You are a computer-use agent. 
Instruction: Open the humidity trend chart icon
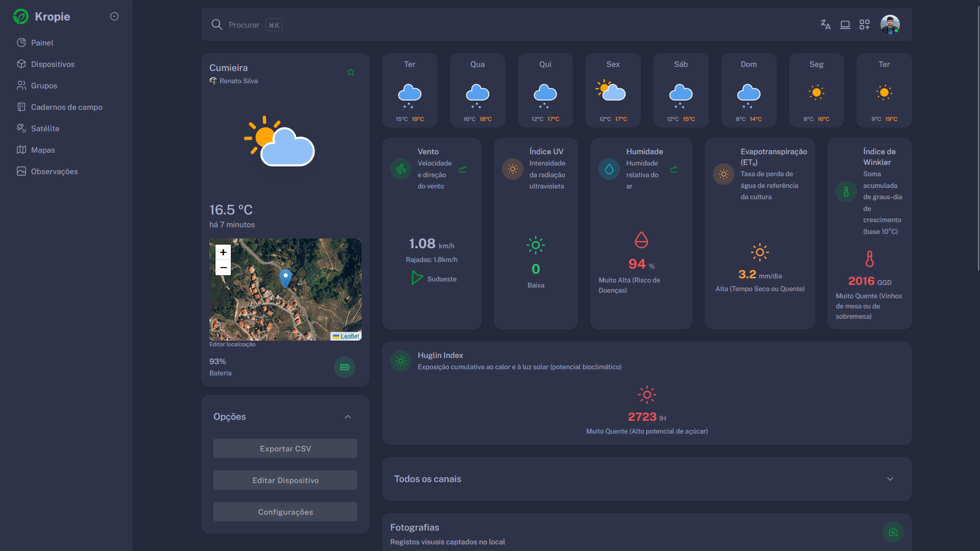pos(674,169)
